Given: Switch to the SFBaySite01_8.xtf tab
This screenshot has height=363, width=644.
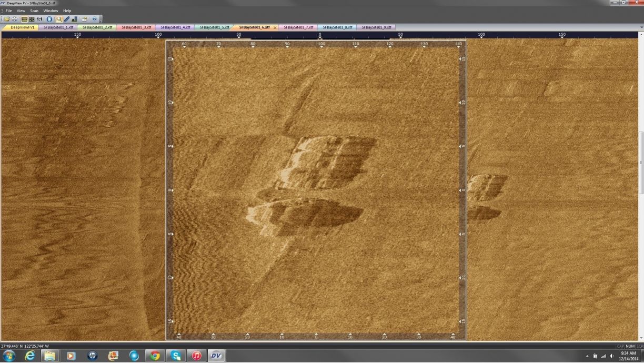Looking at the screenshot, I should 337,27.
